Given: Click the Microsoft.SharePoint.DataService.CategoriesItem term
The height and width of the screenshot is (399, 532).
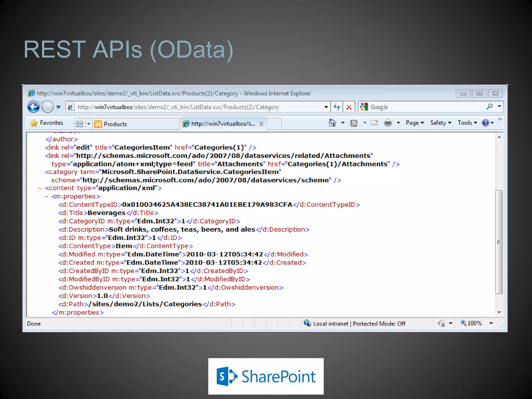Looking at the screenshot, I should pyautogui.click(x=190, y=172).
